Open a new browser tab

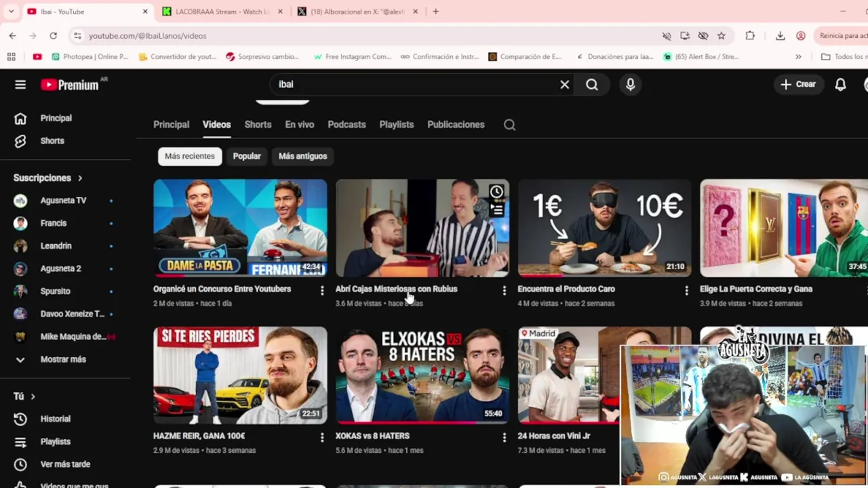click(x=435, y=12)
